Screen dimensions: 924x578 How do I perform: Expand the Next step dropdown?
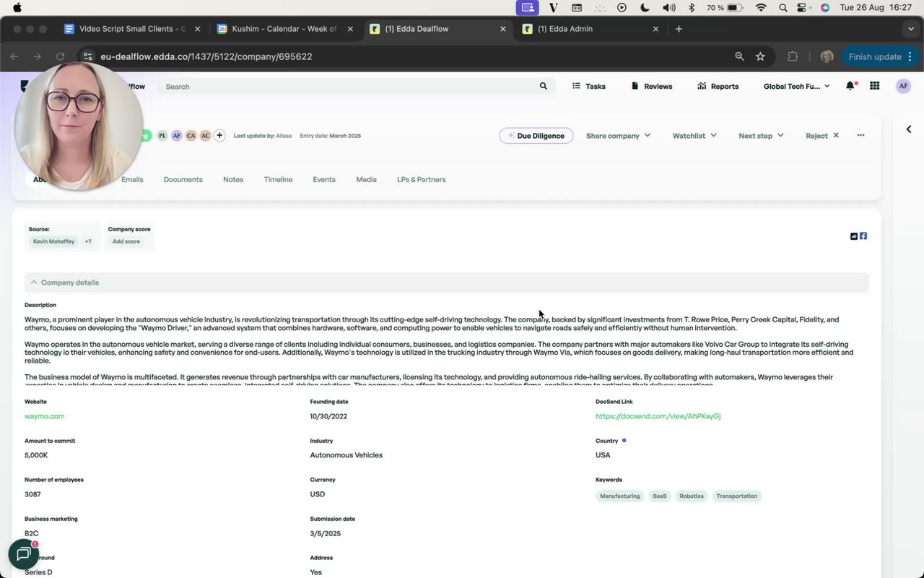coord(761,136)
